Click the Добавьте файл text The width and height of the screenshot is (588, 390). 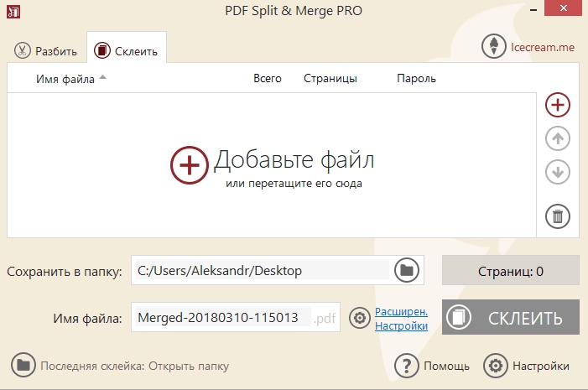(294, 160)
